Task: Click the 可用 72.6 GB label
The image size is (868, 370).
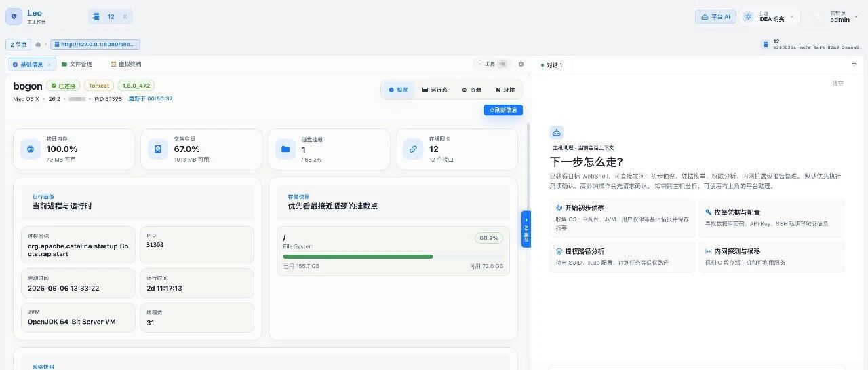Action: [x=486, y=267]
